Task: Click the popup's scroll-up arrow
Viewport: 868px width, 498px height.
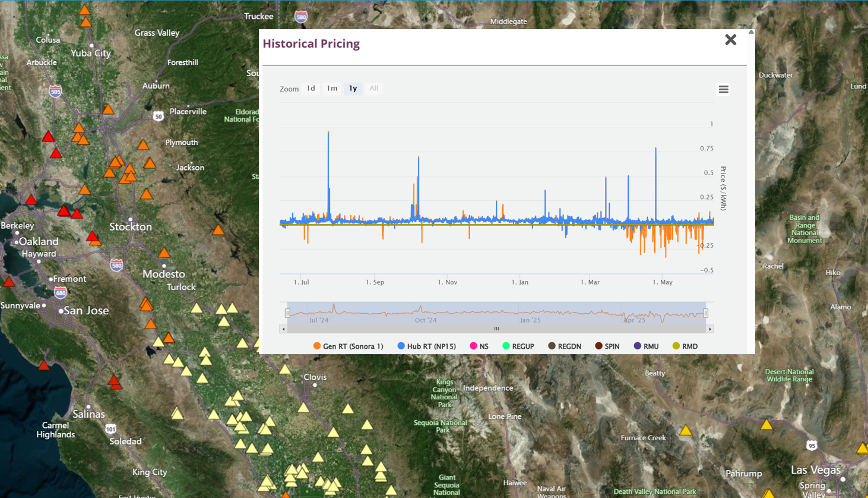Action: click(x=751, y=32)
